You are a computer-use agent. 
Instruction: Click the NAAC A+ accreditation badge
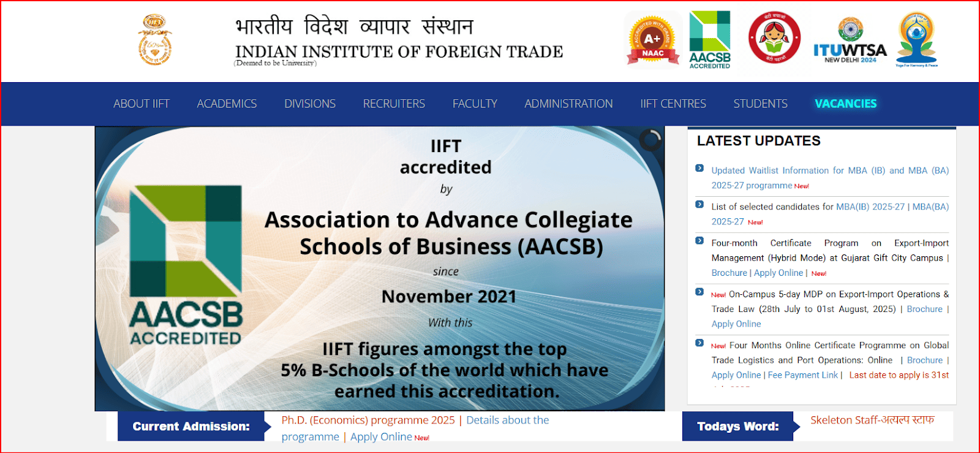click(653, 40)
